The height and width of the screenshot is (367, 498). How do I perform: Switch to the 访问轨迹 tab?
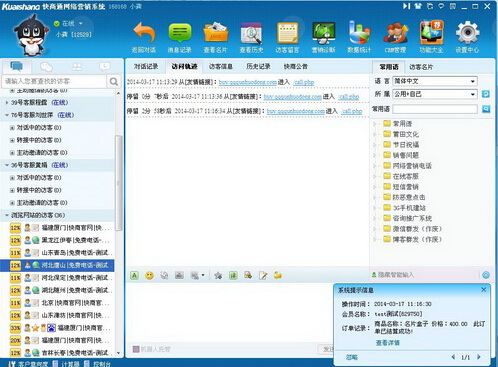coord(184,67)
